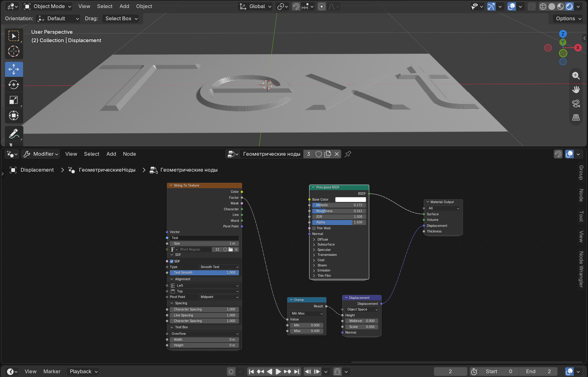
Task: Switch perspective/orthographic grid icon
Action: click(576, 118)
